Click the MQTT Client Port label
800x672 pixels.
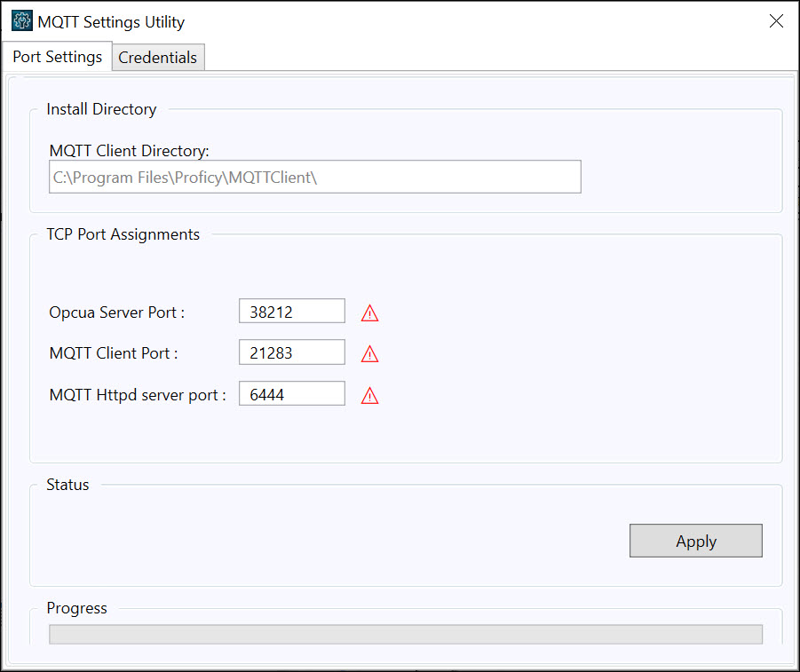(x=114, y=353)
